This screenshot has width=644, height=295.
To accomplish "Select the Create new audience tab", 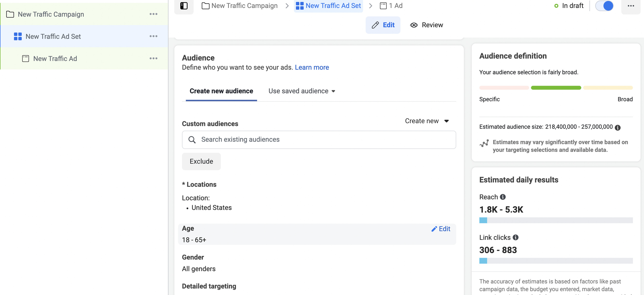I will click(221, 91).
